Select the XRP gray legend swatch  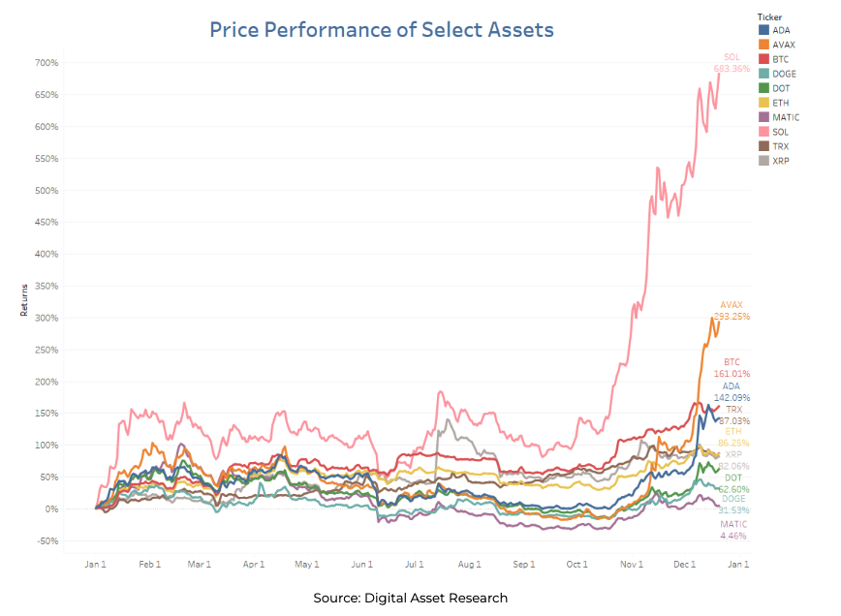pos(764,161)
